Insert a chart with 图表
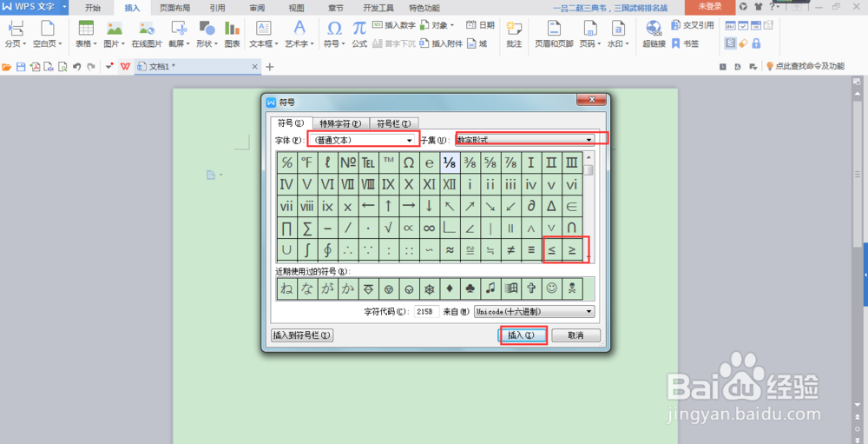 tap(232, 35)
